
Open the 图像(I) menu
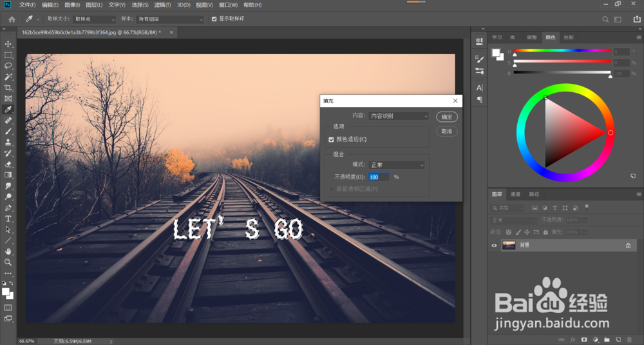pyautogui.click(x=72, y=5)
